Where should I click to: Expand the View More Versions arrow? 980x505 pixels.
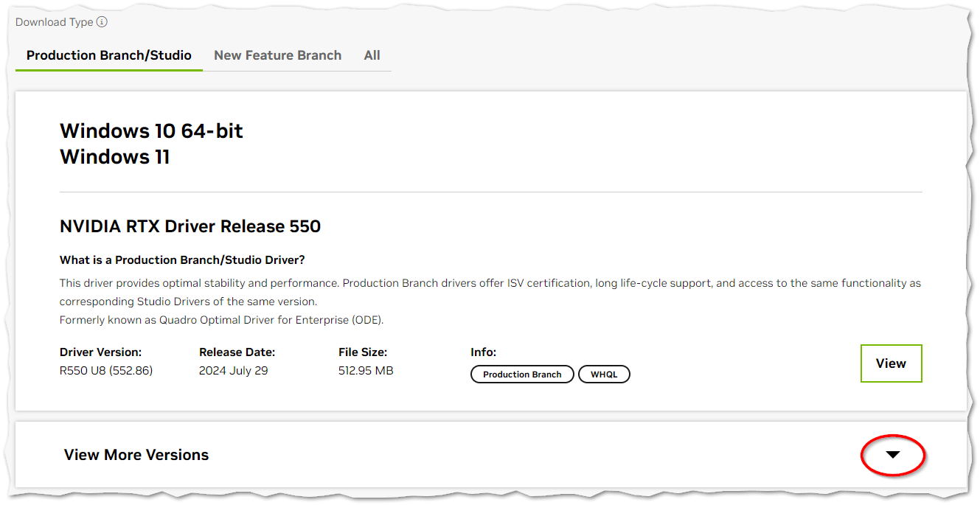point(893,455)
